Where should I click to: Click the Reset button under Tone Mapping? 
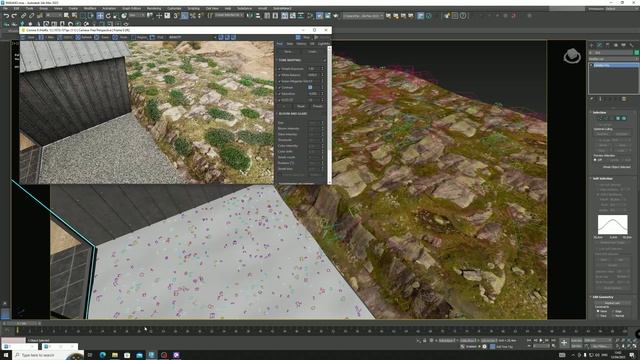(301, 106)
